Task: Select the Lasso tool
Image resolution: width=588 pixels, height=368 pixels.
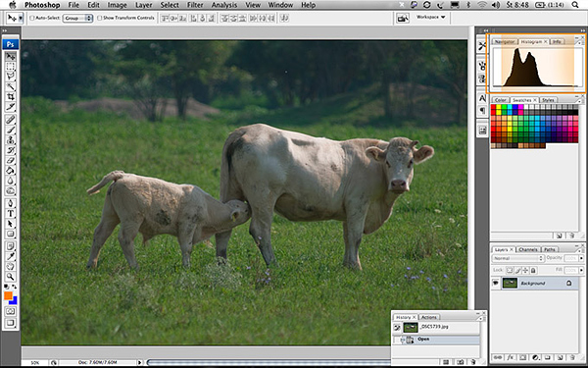Action: [x=11, y=77]
